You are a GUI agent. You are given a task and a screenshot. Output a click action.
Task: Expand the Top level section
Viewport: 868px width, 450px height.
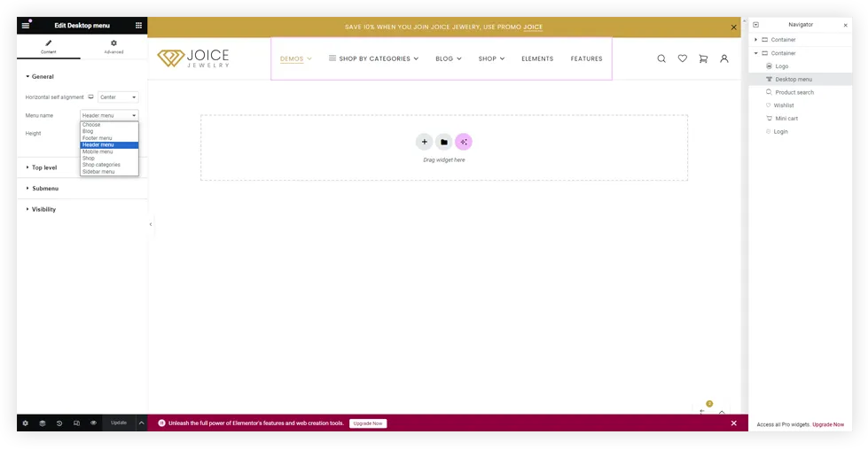(44, 167)
